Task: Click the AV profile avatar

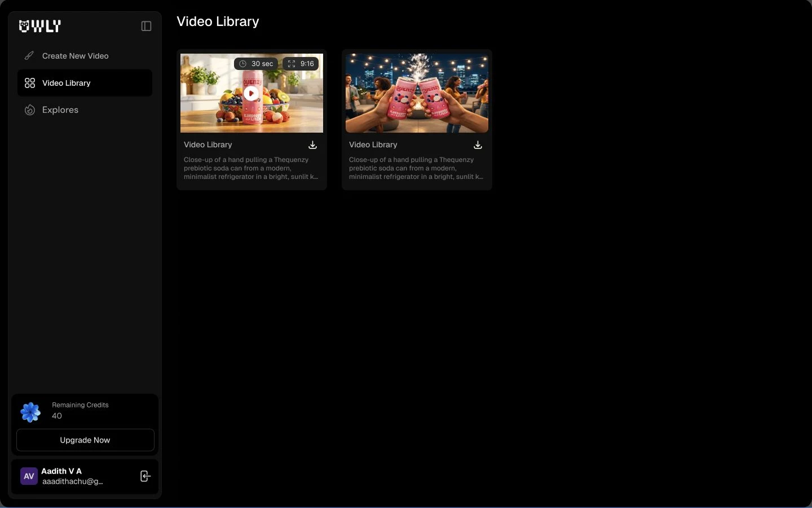Action: 29,476
